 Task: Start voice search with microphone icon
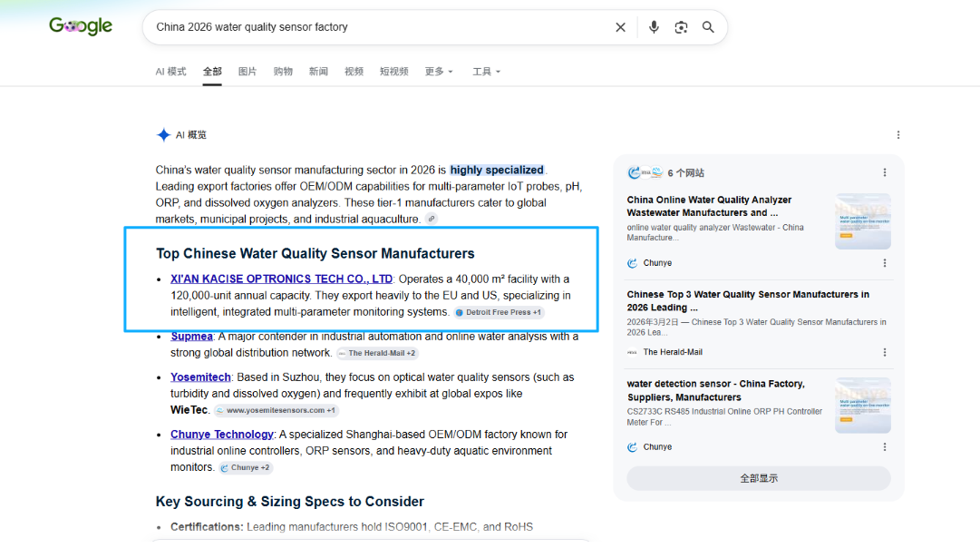(x=653, y=27)
